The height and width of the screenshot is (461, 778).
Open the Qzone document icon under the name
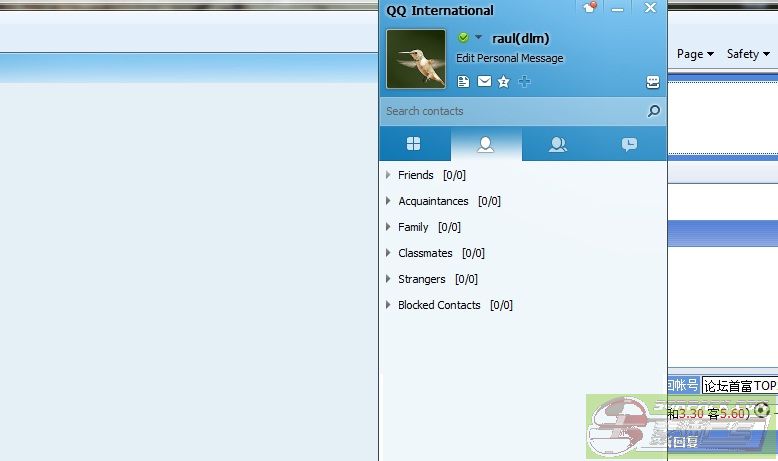click(463, 81)
